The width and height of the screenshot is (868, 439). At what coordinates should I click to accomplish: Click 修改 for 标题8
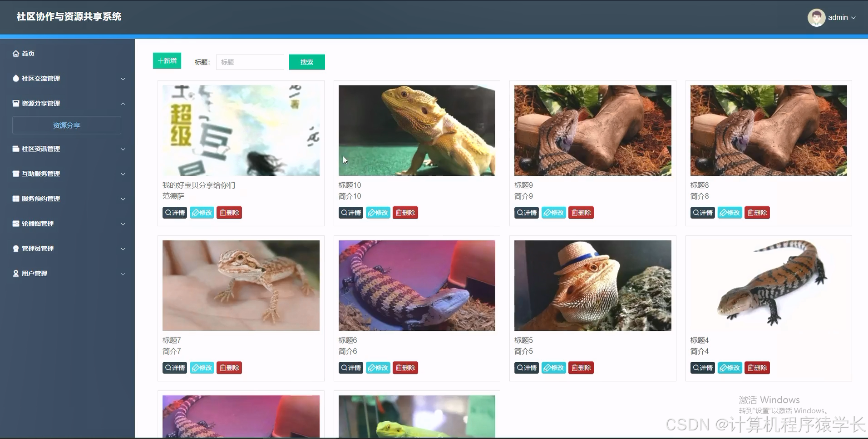730,213
